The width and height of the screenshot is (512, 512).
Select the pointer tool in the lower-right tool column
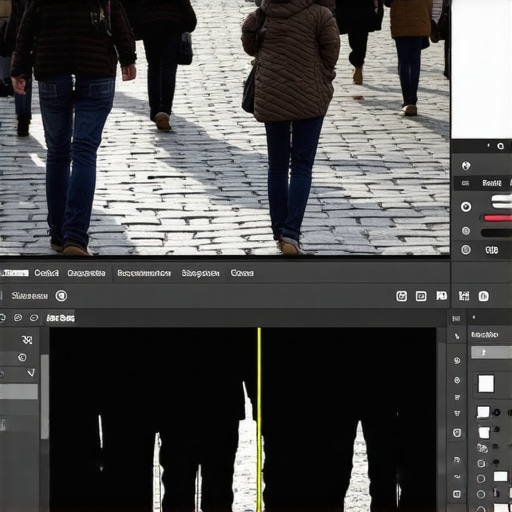point(457,336)
